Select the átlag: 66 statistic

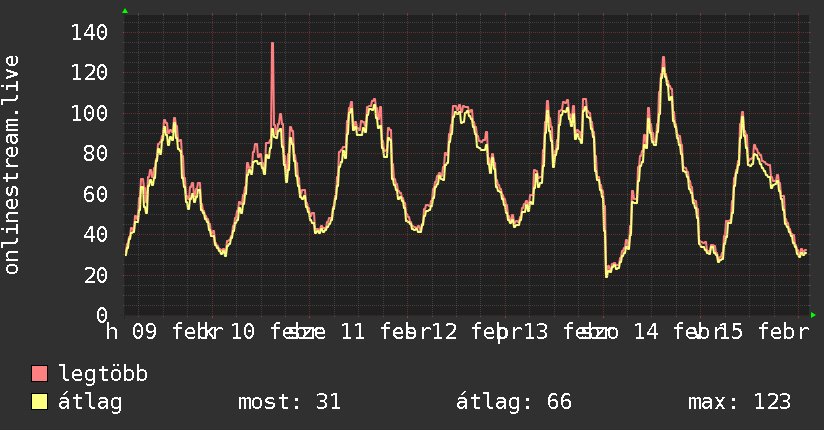(x=513, y=402)
